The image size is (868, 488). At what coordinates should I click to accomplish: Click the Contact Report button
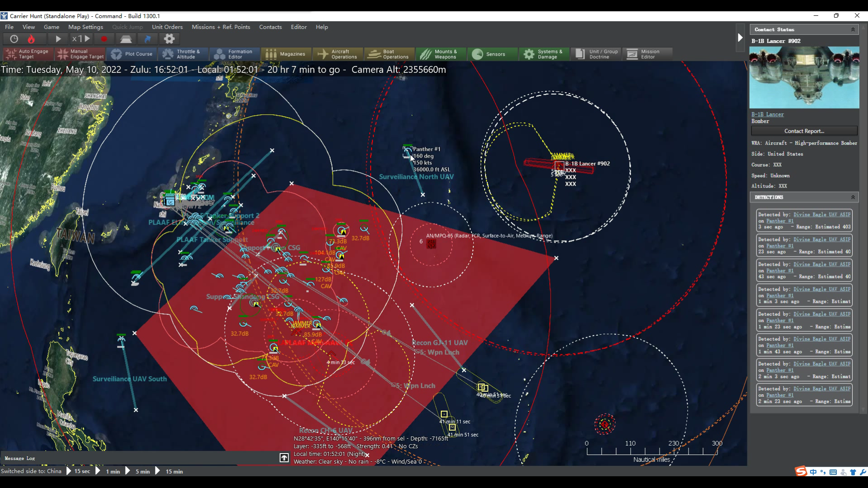tap(804, 131)
